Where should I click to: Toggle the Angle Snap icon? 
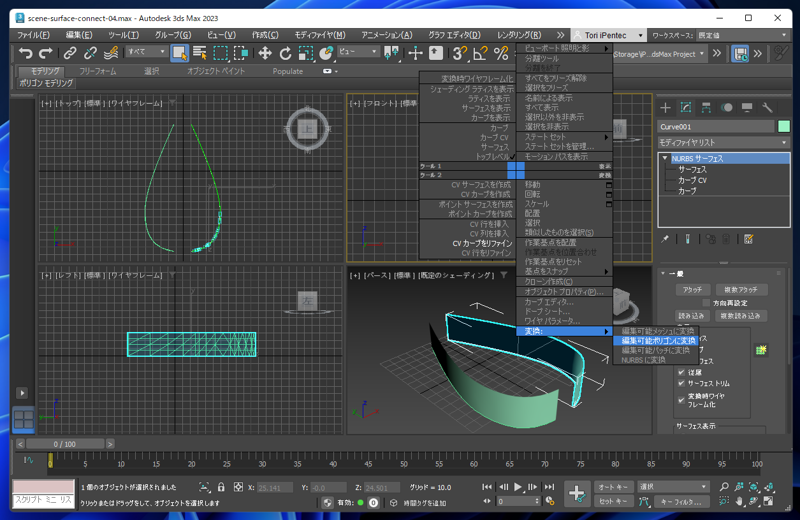coord(480,53)
